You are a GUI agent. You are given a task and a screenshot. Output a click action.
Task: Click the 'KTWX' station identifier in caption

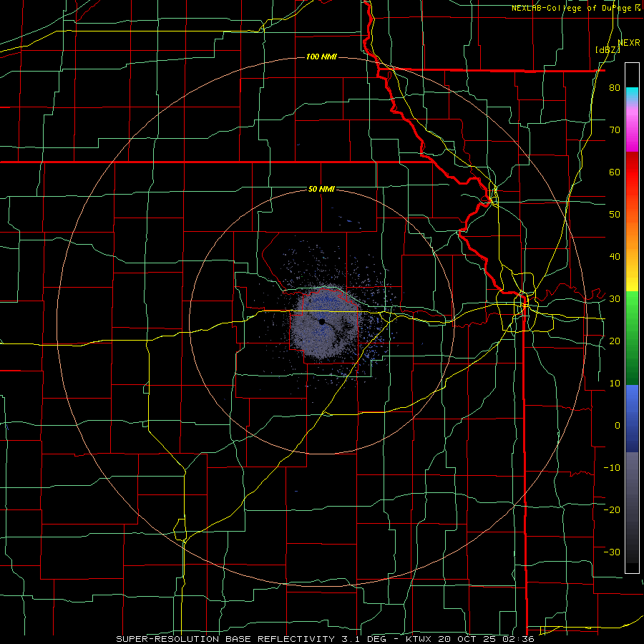pyautogui.click(x=420, y=639)
